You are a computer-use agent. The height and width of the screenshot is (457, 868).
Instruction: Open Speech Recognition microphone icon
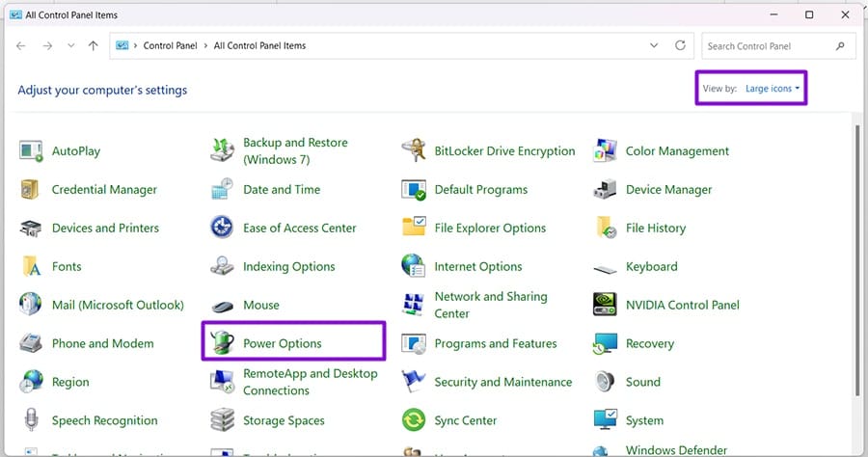[x=32, y=419]
